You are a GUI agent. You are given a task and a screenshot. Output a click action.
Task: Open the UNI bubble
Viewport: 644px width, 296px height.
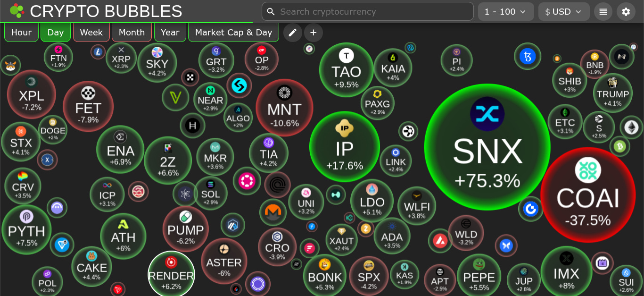pyautogui.click(x=306, y=202)
